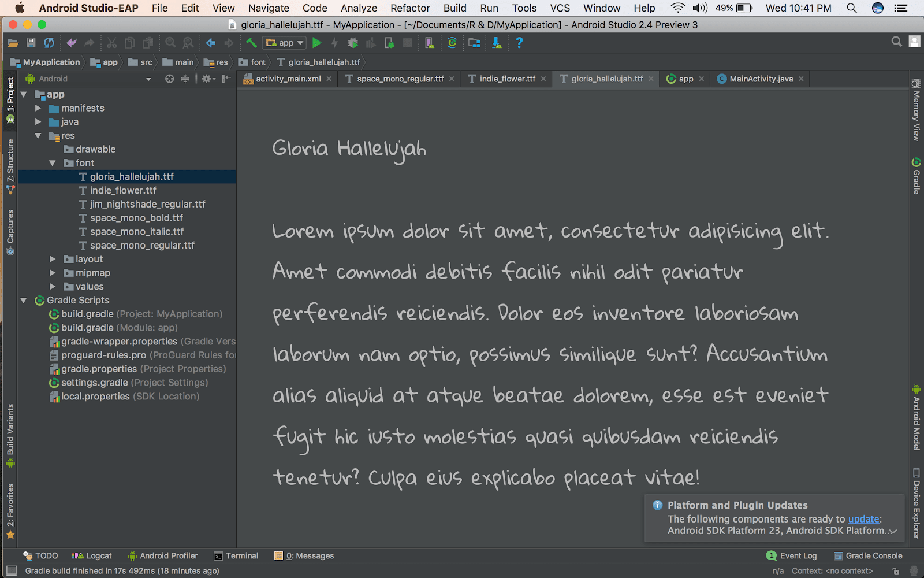Switch to the activity_main.xml tab
Image resolution: width=924 pixels, height=578 pixels.
click(288, 79)
